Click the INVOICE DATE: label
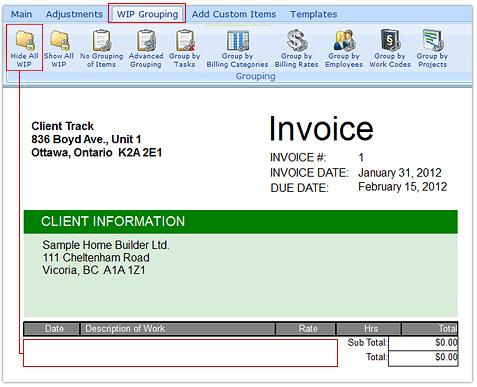This screenshot has width=477, height=387. pyautogui.click(x=309, y=173)
